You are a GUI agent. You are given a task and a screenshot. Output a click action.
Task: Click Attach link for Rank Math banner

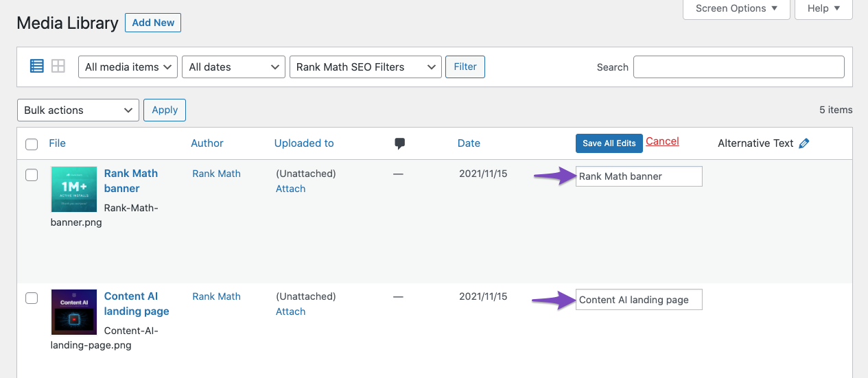pos(290,189)
